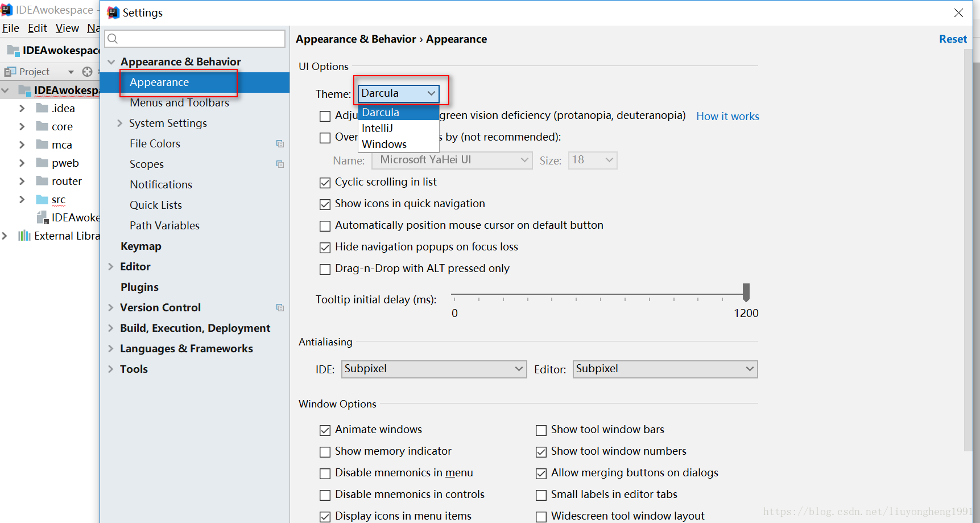Close the Settings dialog
Viewport: 980px width, 523px height.
(x=958, y=13)
